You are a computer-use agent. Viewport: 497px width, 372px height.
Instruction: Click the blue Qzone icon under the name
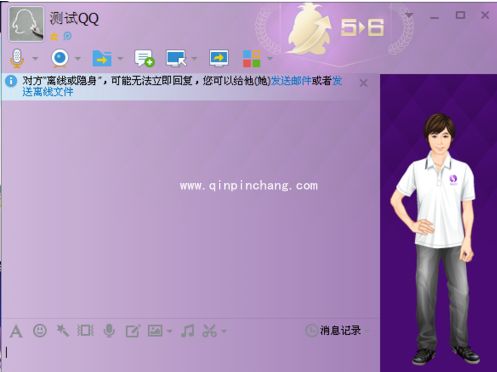(x=67, y=36)
